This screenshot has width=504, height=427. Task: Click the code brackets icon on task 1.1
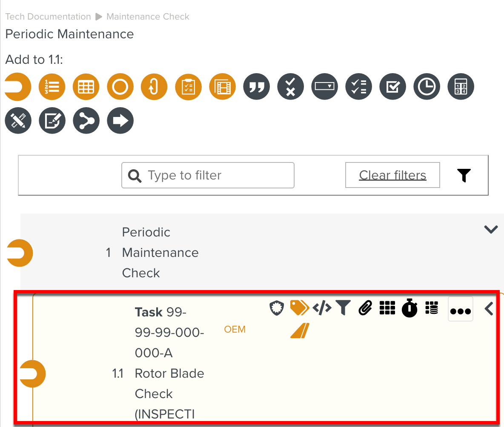[x=322, y=307]
